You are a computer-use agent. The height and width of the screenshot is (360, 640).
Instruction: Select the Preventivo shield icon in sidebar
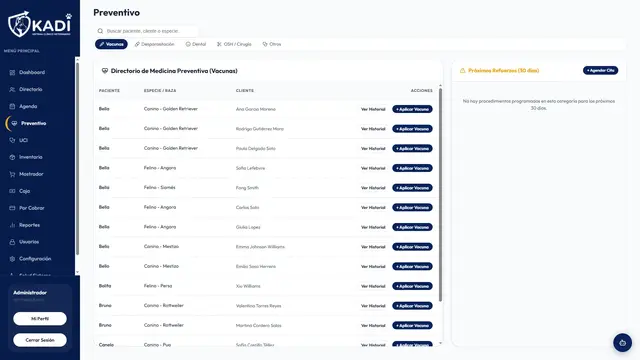pos(14,123)
